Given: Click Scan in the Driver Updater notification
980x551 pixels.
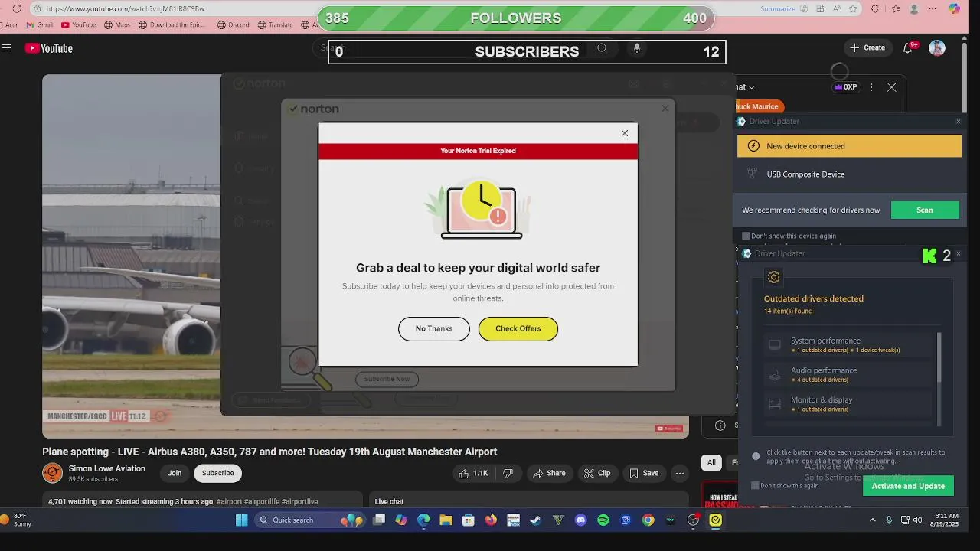Looking at the screenshot, I should click(x=925, y=210).
